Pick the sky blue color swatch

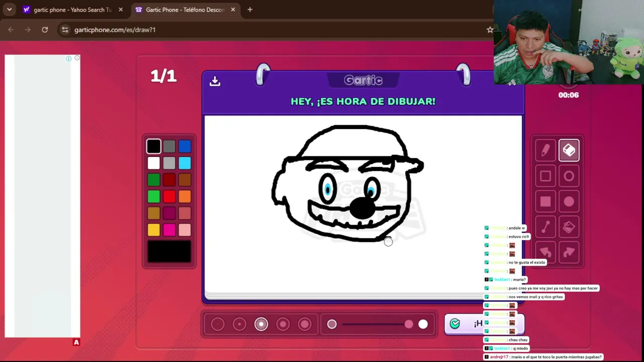(x=185, y=163)
